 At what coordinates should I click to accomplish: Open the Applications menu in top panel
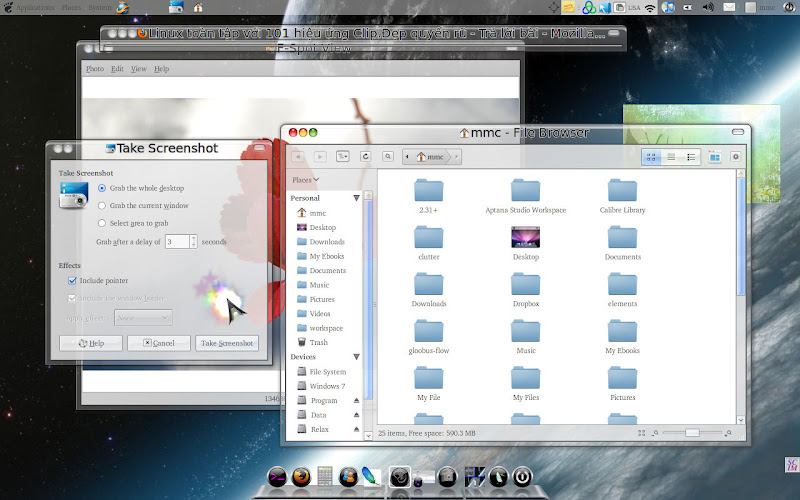[35, 7]
